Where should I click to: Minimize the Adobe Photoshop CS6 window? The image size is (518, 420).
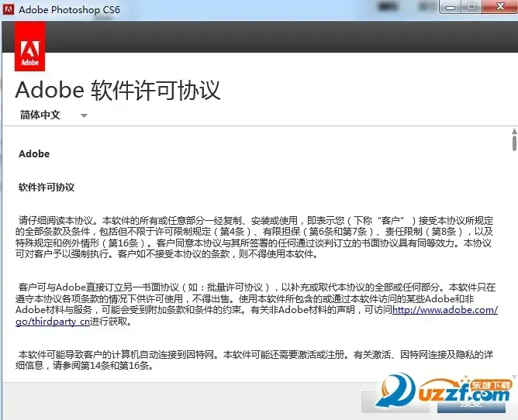pyautogui.click(x=451, y=7)
